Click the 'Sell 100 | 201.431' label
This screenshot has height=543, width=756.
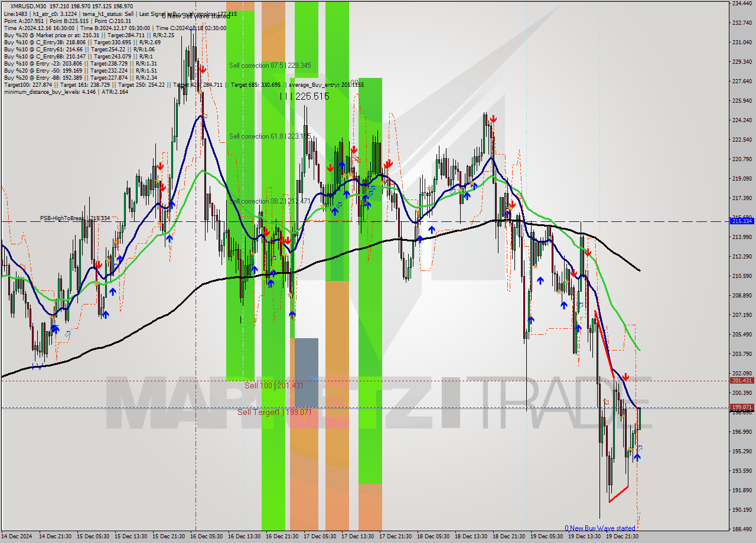274,385
